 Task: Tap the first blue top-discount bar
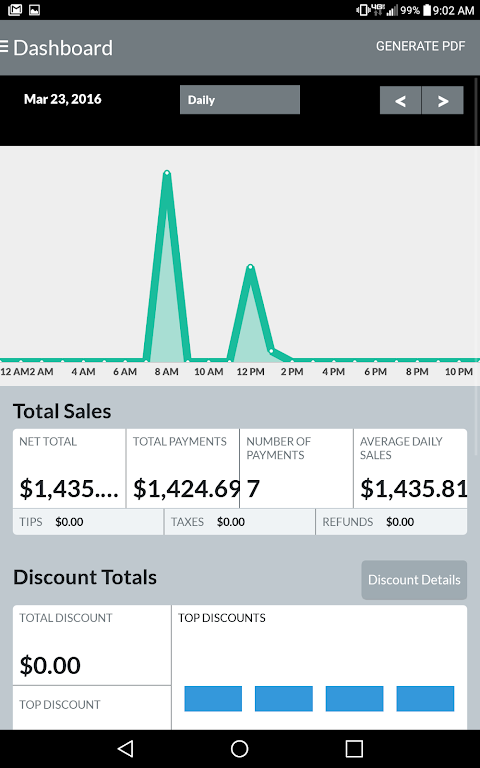point(213,698)
